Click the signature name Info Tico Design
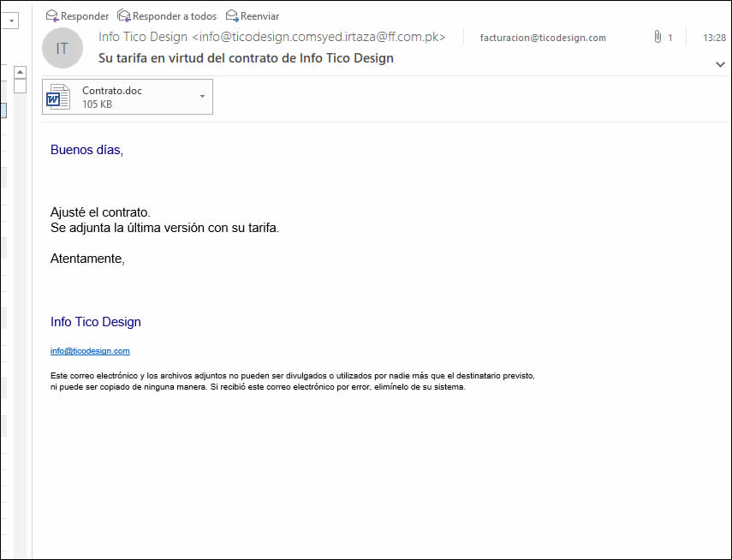Image resolution: width=732 pixels, height=560 pixels. (x=96, y=322)
